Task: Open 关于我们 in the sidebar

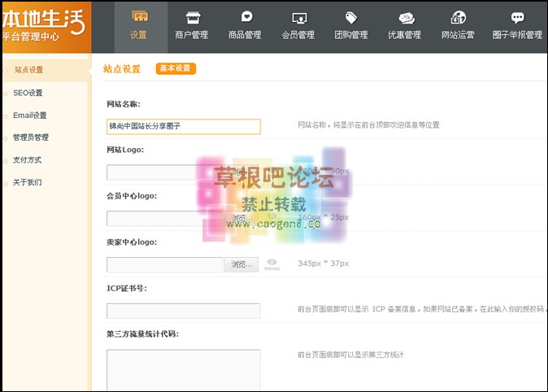Action: (x=27, y=182)
